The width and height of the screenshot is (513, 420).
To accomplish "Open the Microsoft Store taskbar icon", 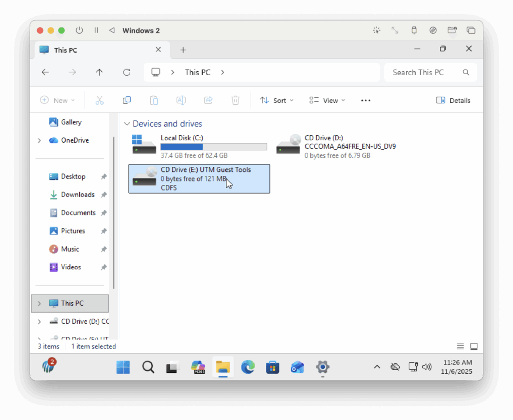I will (273, 367).
